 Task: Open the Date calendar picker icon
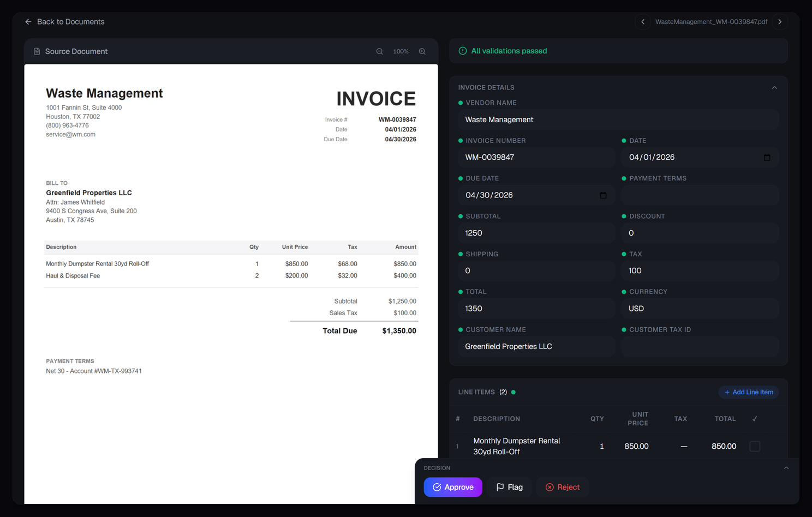[767, 158]
